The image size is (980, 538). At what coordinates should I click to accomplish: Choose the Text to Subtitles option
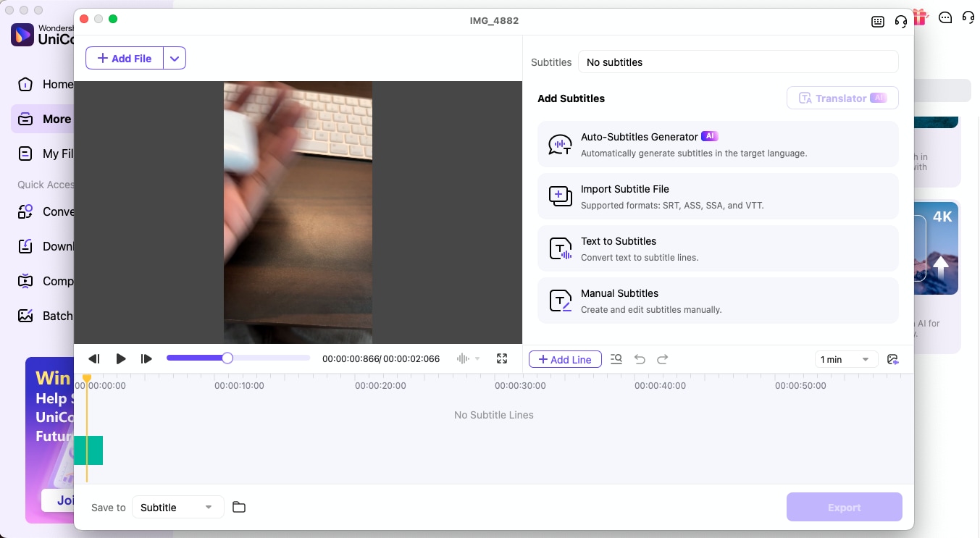[x=718, y=248]
